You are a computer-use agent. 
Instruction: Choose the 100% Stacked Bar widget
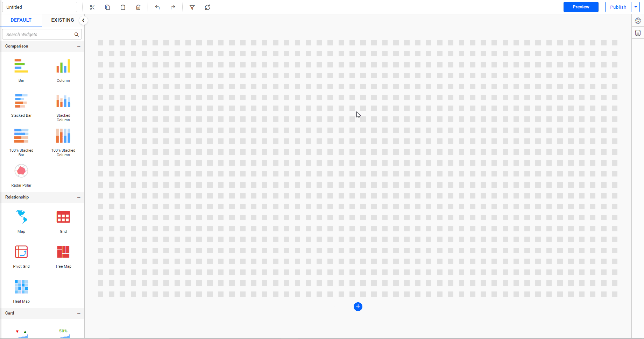[x=21, y=142]
